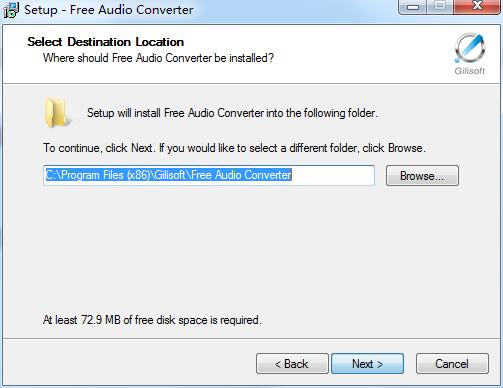Return to previous page with < Back
This screenshot has width=503, height=388.
click(292, 364)
